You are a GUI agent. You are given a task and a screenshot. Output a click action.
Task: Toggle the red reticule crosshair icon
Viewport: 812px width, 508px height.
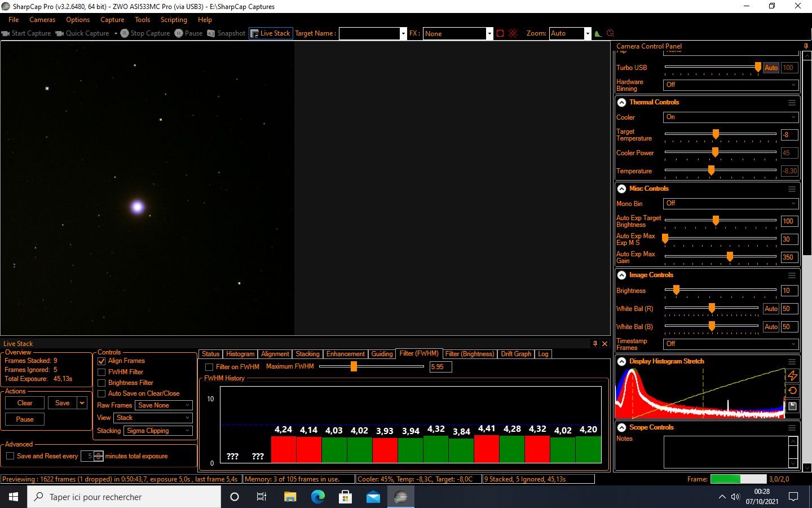click(x=513, y=33)
